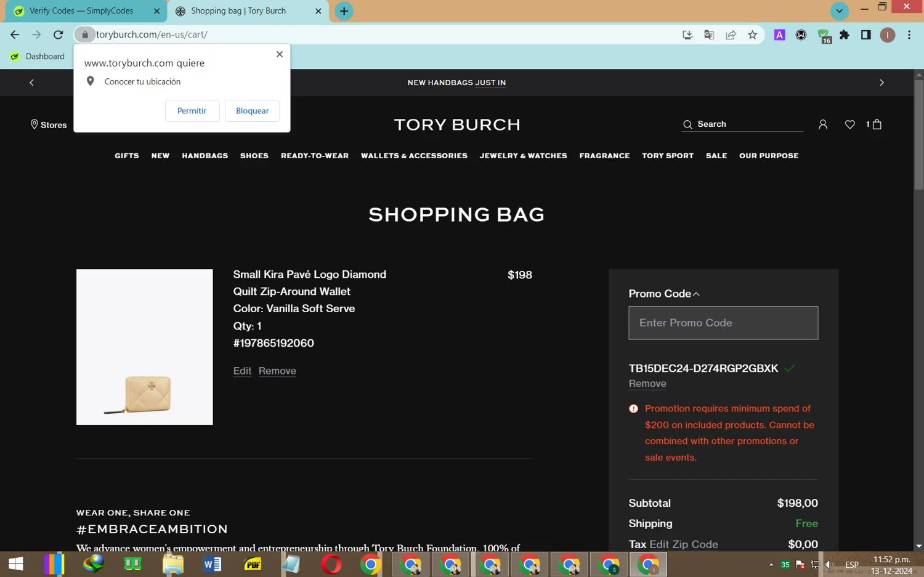Close the location permission popup

pos(280,54)
